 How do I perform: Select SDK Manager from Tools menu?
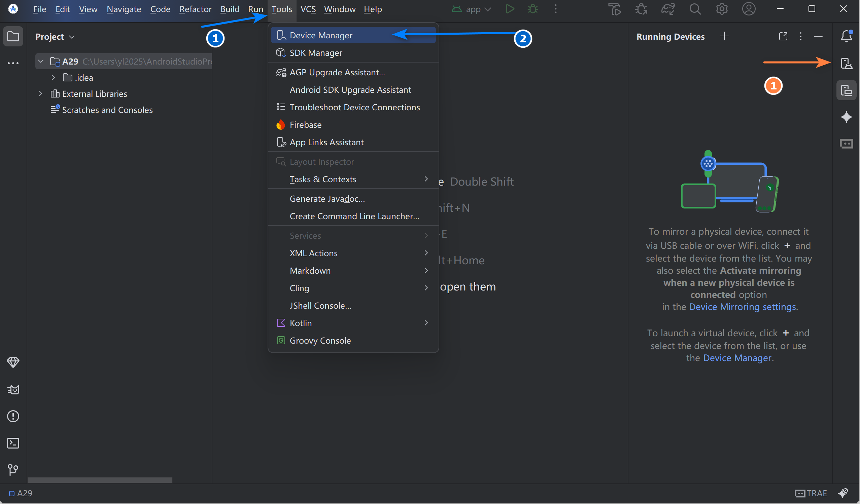[316, 53]
